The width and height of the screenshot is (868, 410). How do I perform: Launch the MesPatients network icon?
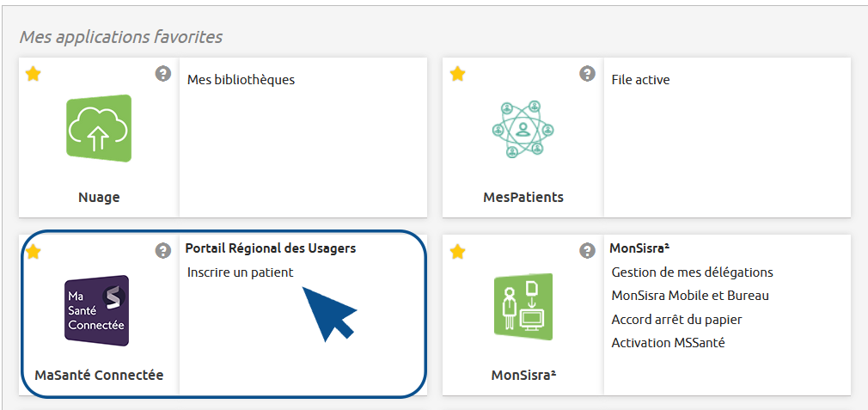[x=523, y=129]
